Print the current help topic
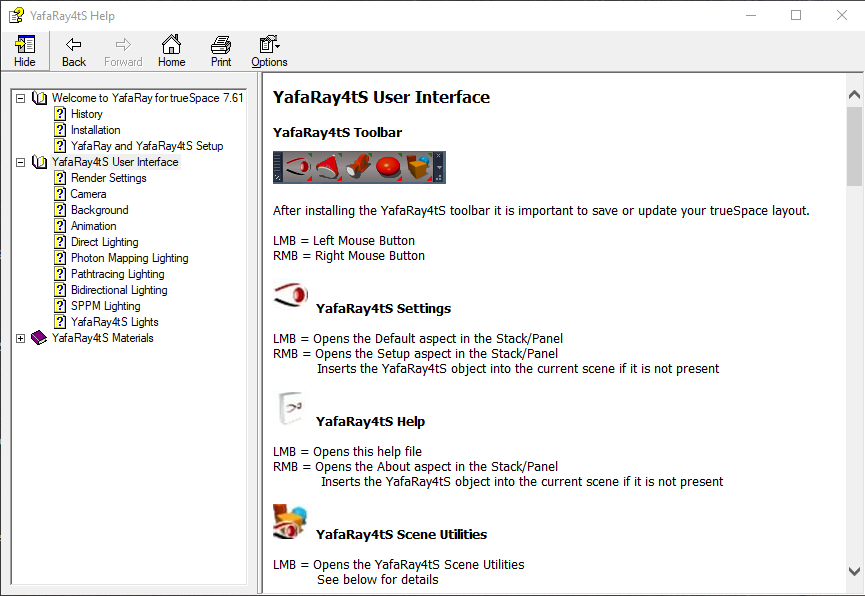Image resolution: width=865 pixels, height=596 pixels. 221,51
